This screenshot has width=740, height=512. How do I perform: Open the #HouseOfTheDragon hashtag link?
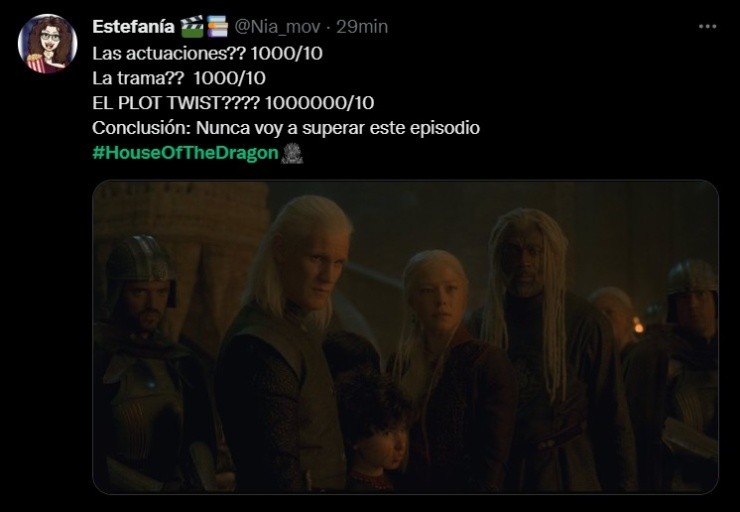click(185, 153)
